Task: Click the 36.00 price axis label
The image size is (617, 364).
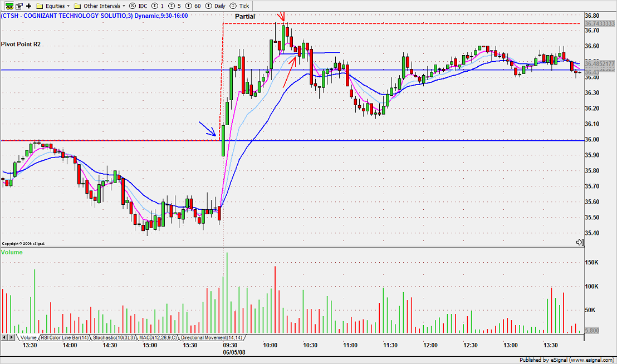Action: click(x=592, y=140)
